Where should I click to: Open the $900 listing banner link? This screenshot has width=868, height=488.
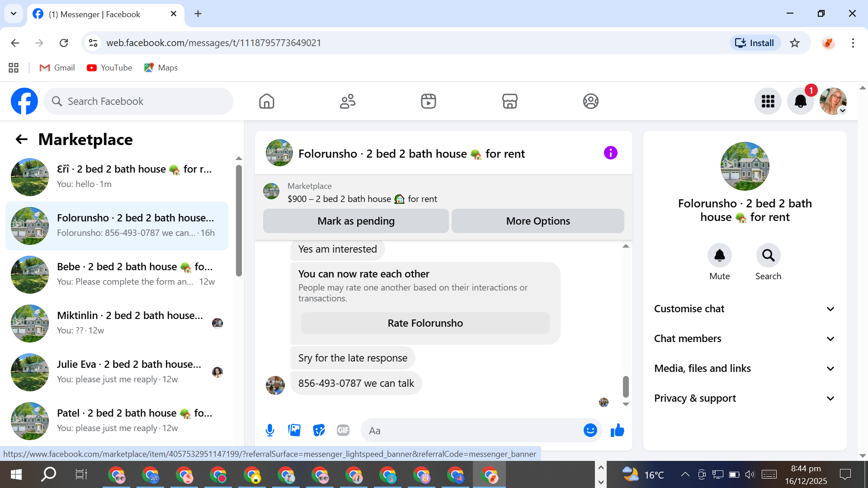(362, 192)
